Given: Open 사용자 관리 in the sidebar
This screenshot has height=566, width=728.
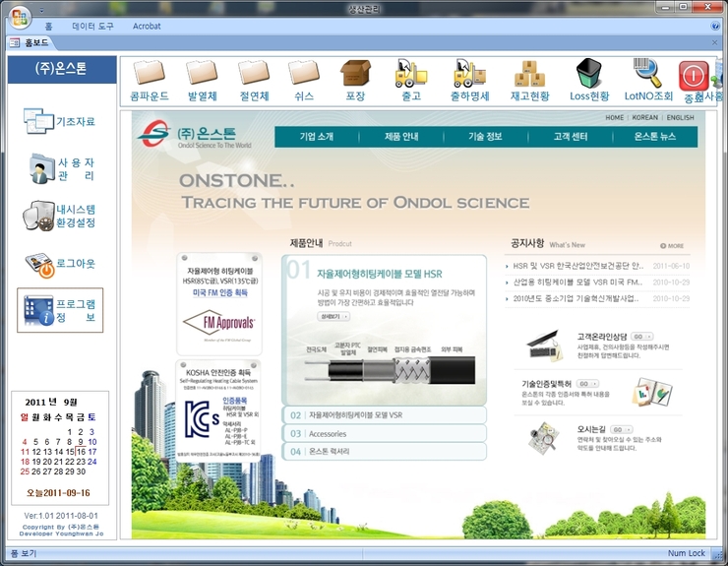Looking at the screenshot, I should [x=62, y=168].
